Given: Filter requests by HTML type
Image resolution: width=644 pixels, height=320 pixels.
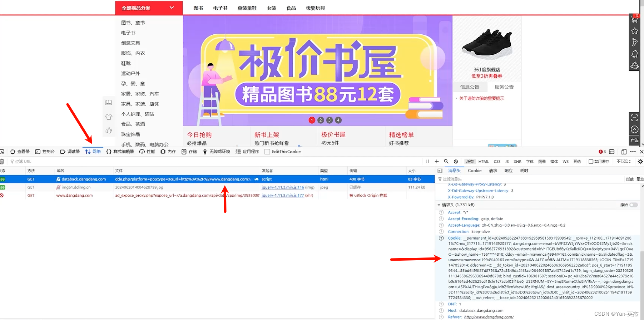Looking at the screenshot, I should 484,162.
